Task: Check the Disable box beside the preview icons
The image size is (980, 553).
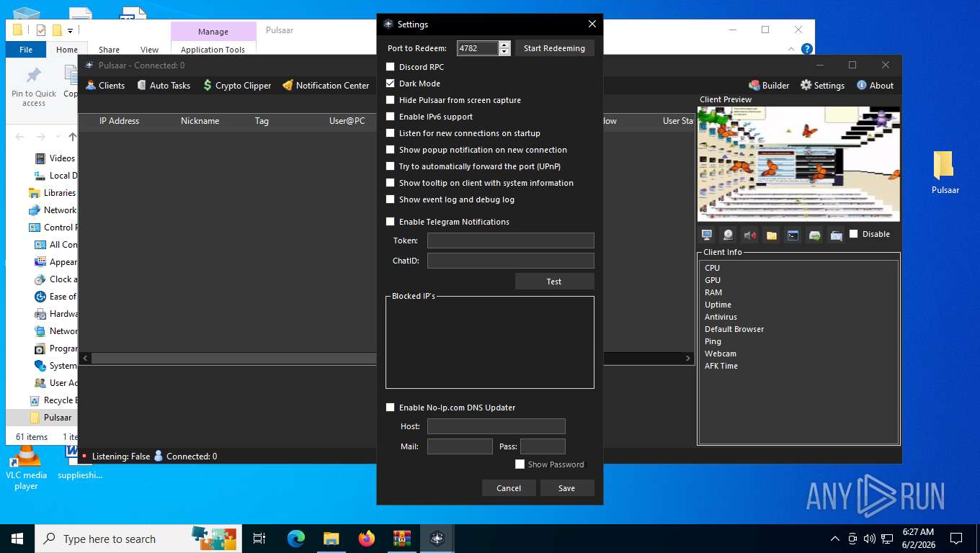Action: tap(854, 234)
